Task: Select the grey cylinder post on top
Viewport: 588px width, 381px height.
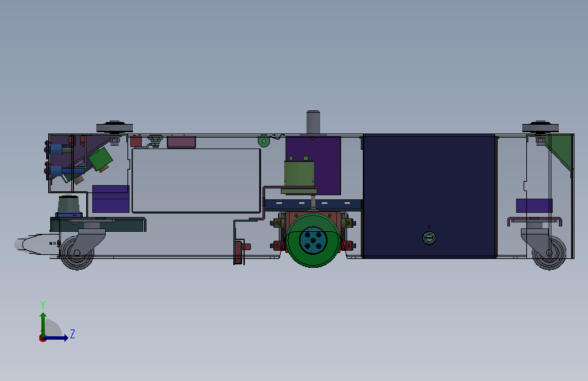Action: click(313, 122)
